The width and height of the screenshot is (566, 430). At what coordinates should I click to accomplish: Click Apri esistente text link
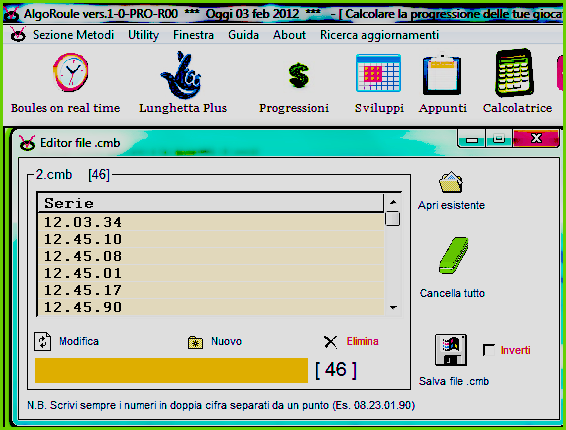451,205
